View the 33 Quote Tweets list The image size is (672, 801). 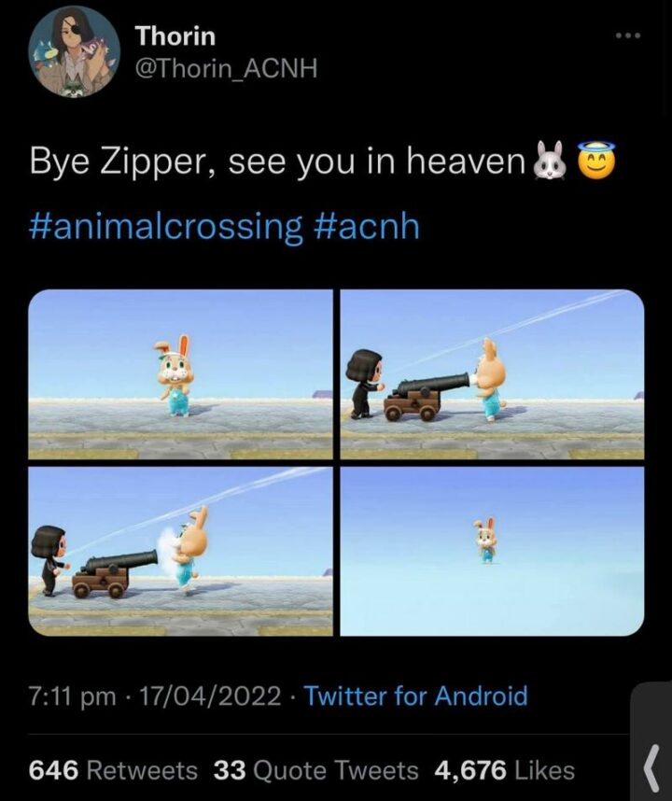pos(315,770)
